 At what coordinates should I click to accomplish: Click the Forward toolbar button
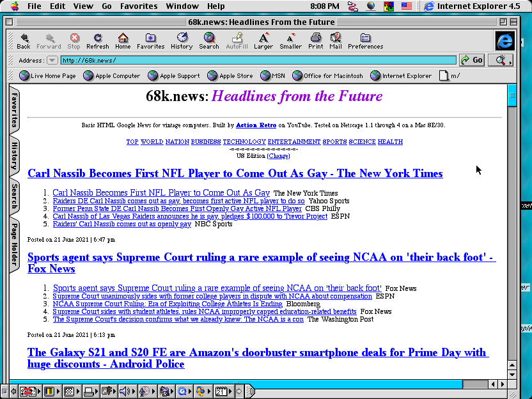click(x=49, y=41)
